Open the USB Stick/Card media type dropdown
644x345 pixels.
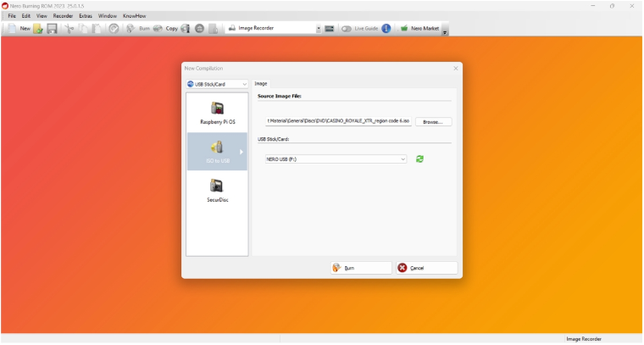coord(217,84)
